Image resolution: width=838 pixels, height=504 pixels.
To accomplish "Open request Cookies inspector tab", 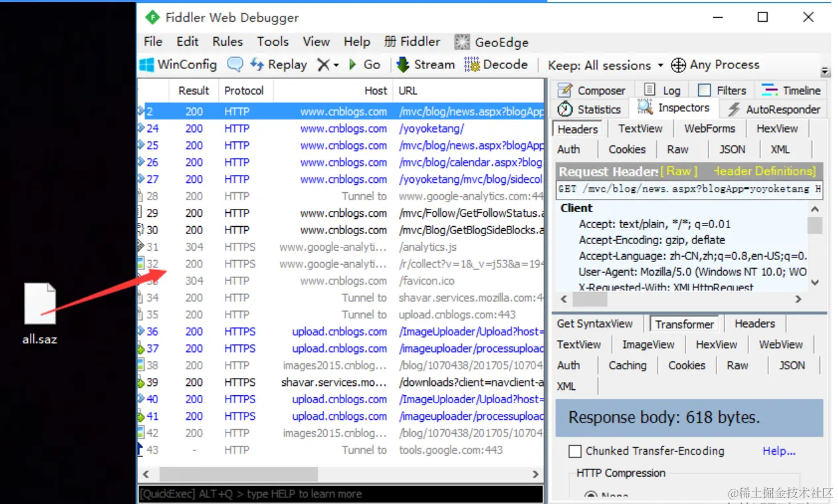I will click(627, 150).
